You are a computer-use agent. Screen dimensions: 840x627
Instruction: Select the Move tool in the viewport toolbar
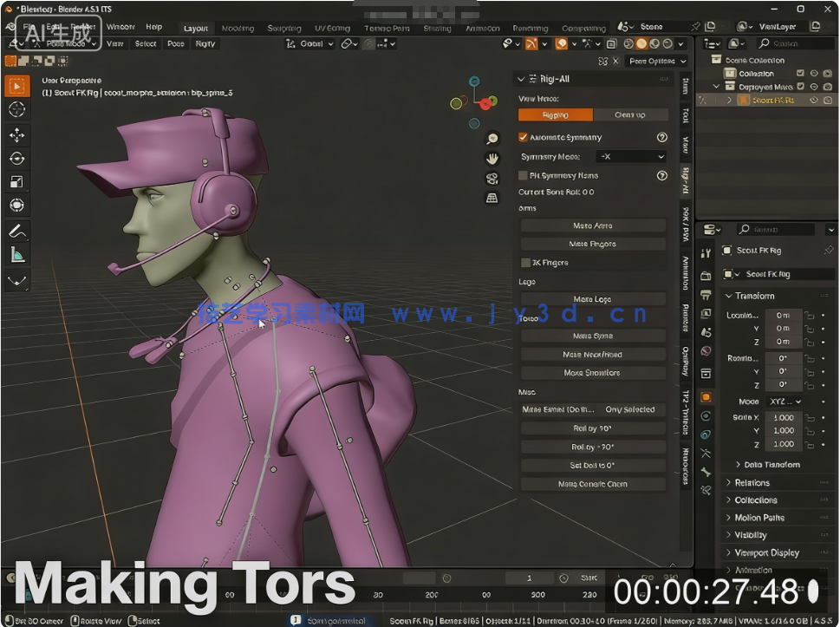click(x=17, y=133)
